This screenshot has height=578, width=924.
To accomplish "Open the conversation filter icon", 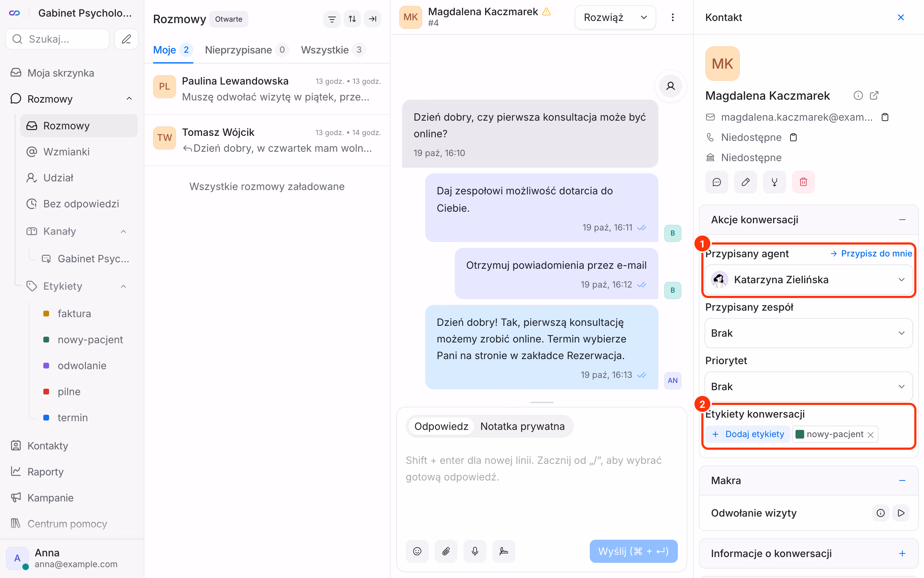I will coord(332,19).
